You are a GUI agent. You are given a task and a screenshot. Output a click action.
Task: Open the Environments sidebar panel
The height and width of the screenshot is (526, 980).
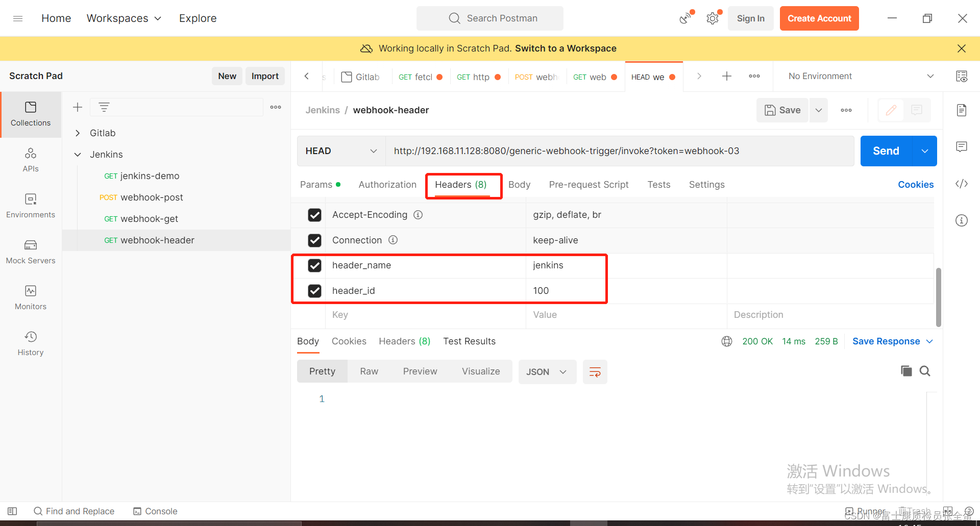click(x=31, y=206)
